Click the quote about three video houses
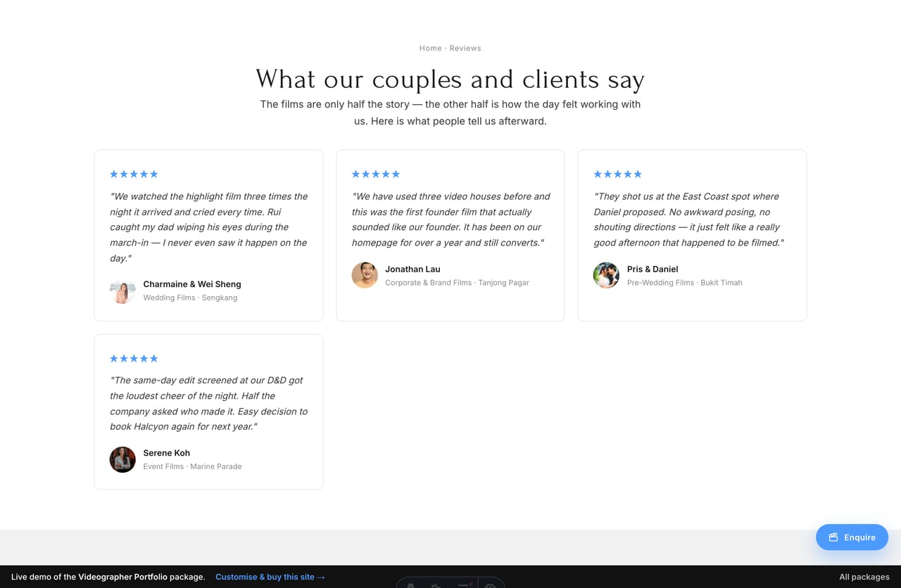Screen dimensions: 901x588 [450, 219]
